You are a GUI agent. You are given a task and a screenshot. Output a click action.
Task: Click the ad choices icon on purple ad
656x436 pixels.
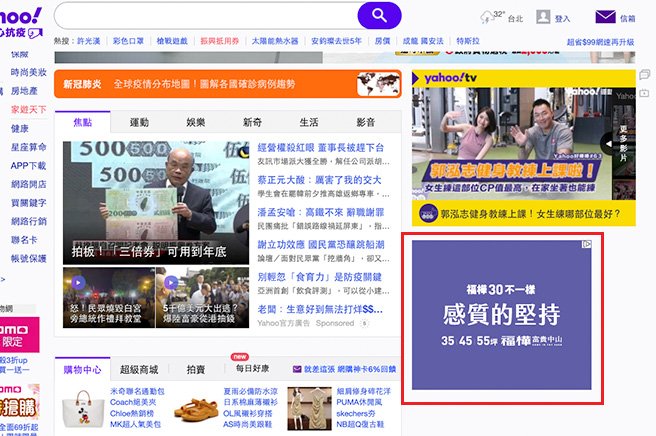coord(587,244)
